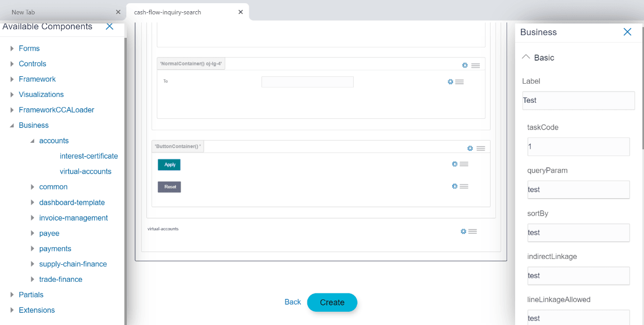Screen dimensions: 644x325
Task: Expand the common tree node
Action: point(32,187)
